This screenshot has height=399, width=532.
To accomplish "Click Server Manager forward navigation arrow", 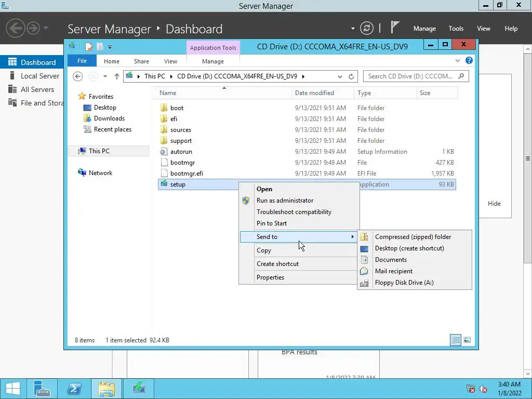I will coord(33,28).
